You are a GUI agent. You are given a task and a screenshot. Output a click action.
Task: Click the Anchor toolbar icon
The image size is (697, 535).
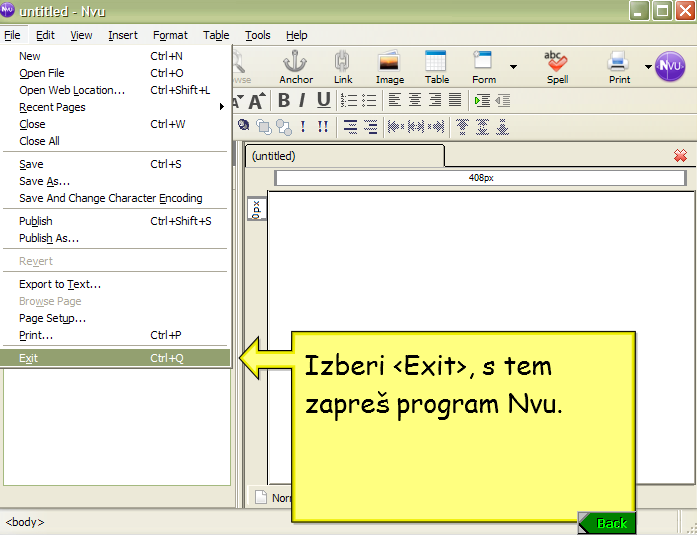click(296, 66)
